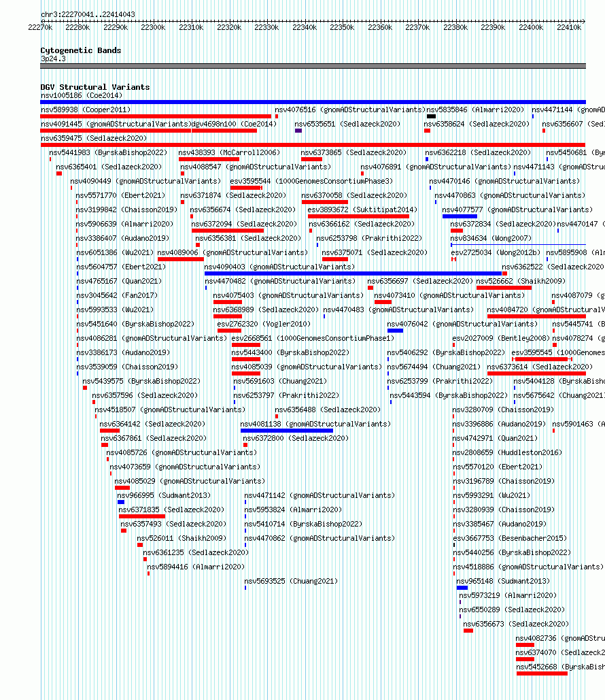The width and height of the screenshot is (605, 700).
Task: Click the nsv6375071 red variant bar
Action: [335, 259]
